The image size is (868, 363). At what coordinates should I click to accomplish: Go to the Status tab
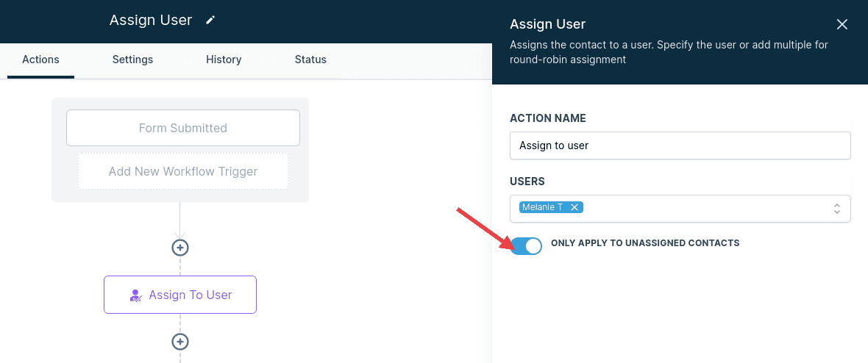310,60
